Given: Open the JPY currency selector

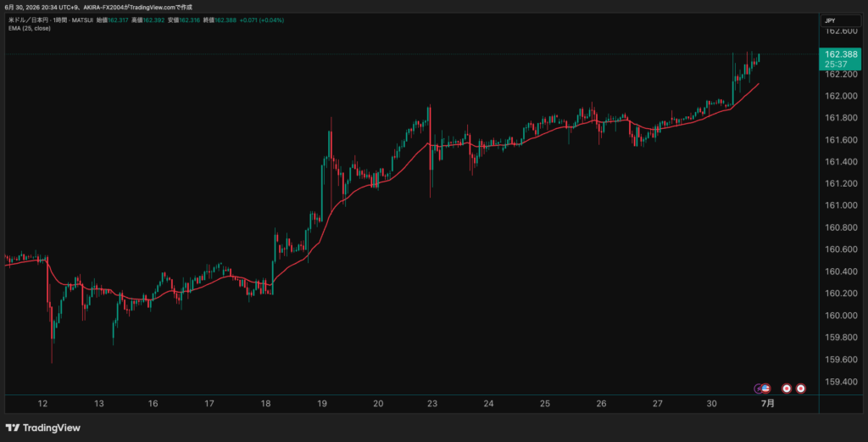Looking at the screenshot, I should 840,21.
